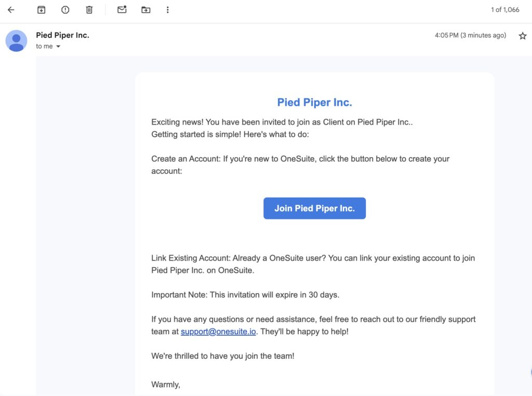The width and height of the screenshot is (532, 396).
Task: Go back to inbox with back arrow
Action: tap(11, 10)
